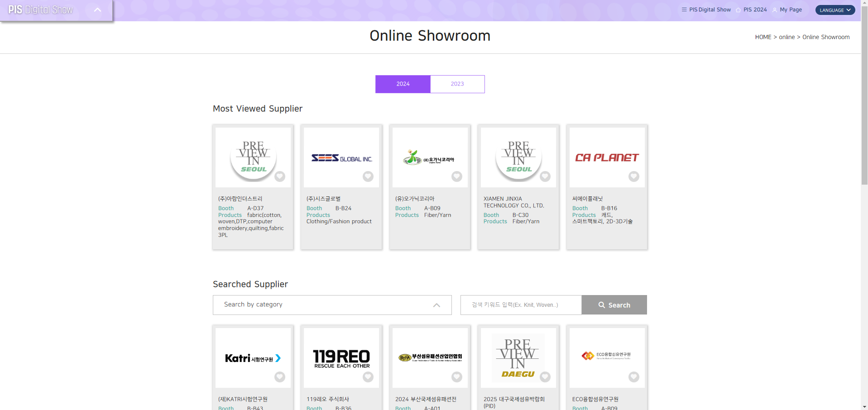
Task: Focus the keyword search input field
Action: click(521, 305)
